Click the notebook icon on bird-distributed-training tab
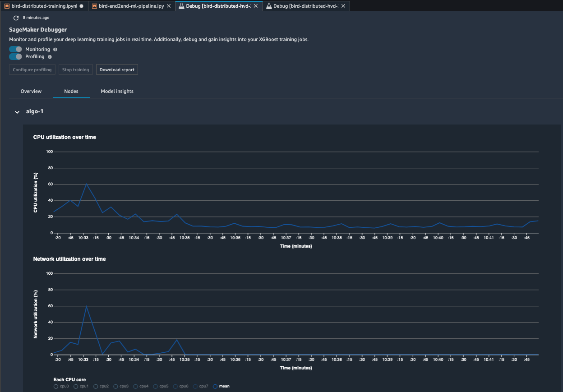The image size is (563, 392). coord(7,6)
